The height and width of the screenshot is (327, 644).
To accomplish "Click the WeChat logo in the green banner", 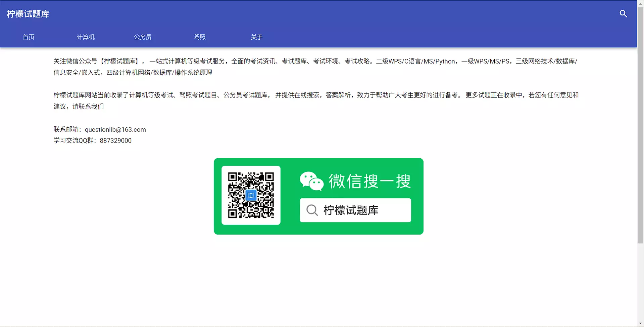I will coord(311,181).
